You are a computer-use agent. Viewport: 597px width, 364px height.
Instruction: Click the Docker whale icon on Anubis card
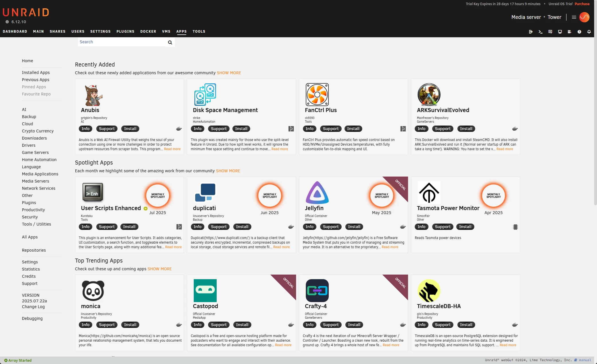click(179, 129)
